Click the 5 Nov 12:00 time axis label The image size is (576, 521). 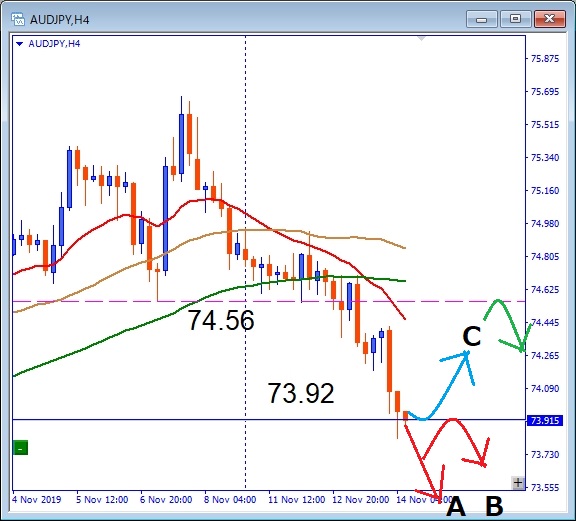(x=102, y=500)
